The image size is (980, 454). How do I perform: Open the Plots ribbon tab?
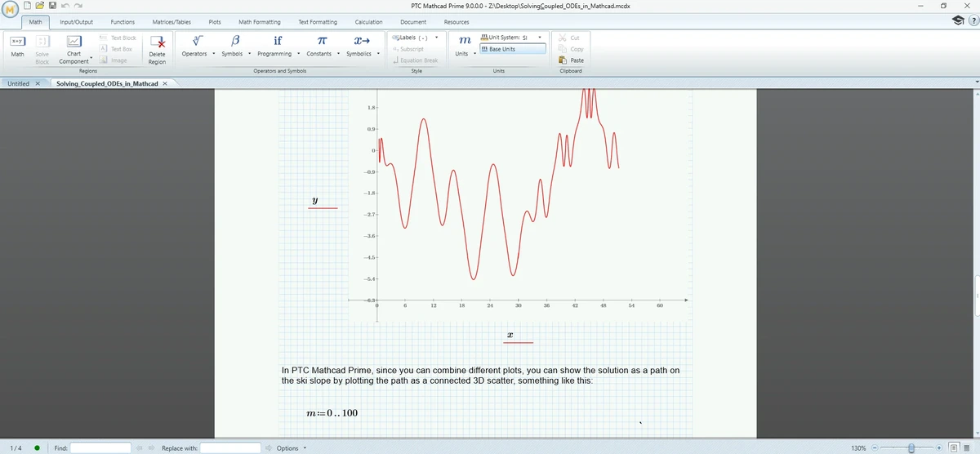tap(215, 22)
